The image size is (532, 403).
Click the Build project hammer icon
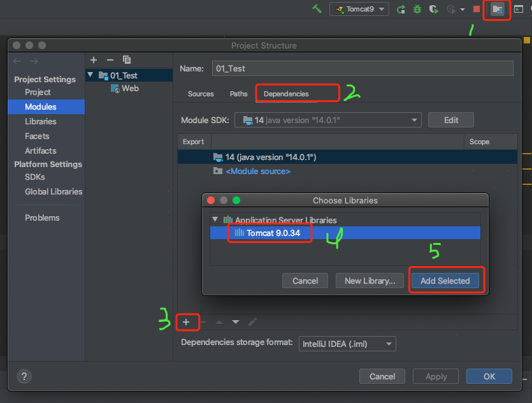click(317, 9)
